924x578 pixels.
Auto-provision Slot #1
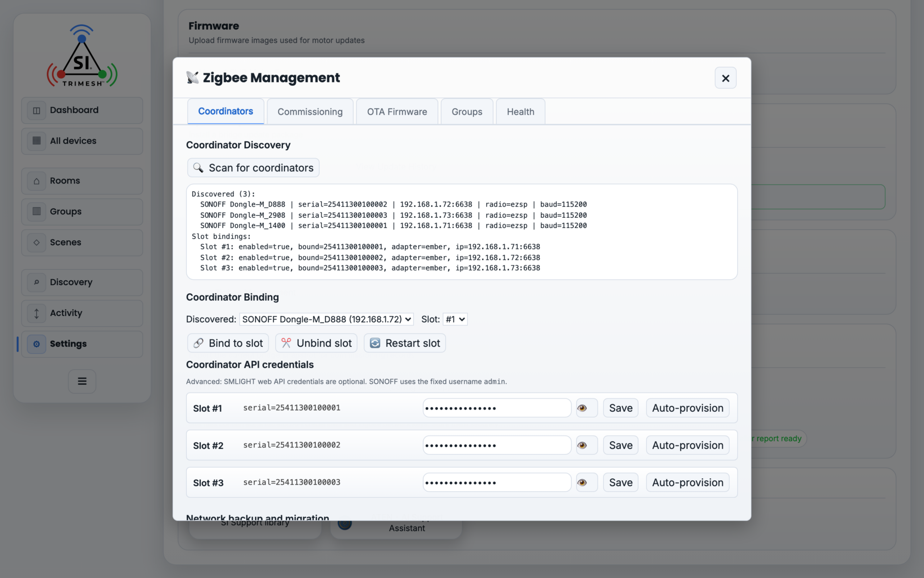(x=688, y=408)
